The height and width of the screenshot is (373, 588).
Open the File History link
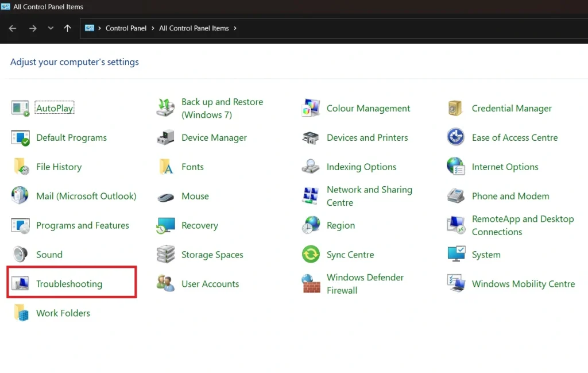(x=59, y=167)
